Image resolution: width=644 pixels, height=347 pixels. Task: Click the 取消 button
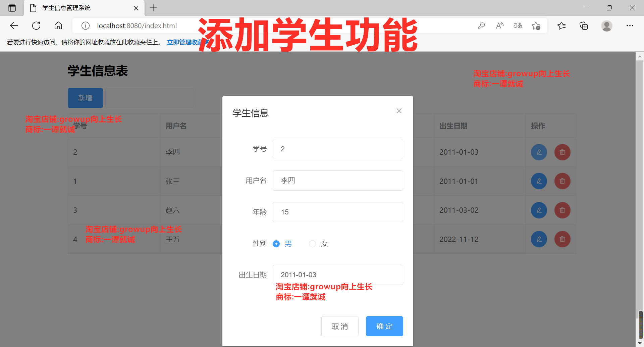[340, 326]
